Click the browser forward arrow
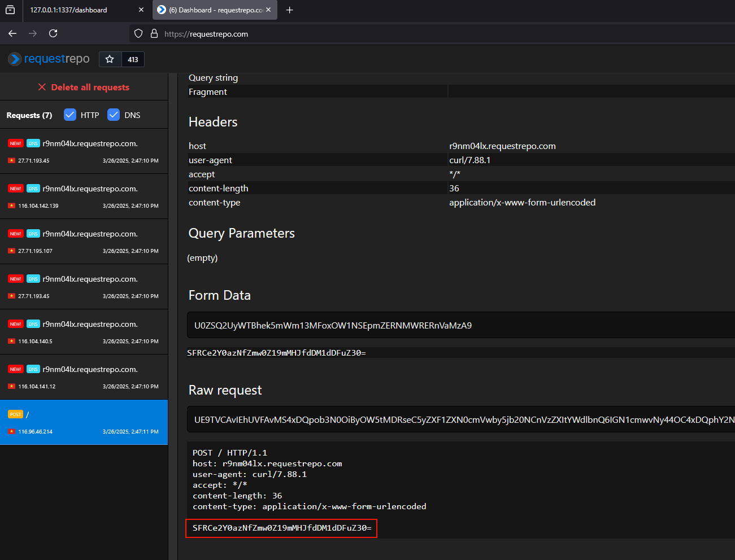The height and width of the screenshot is (560, 735). [x=33, y=34]
